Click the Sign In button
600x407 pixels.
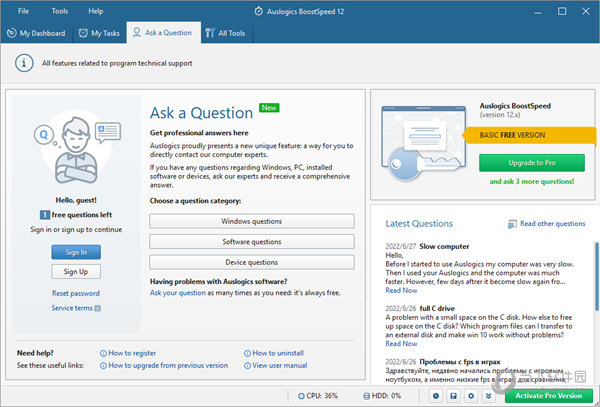pyautogui.click(x=76, y=252)
